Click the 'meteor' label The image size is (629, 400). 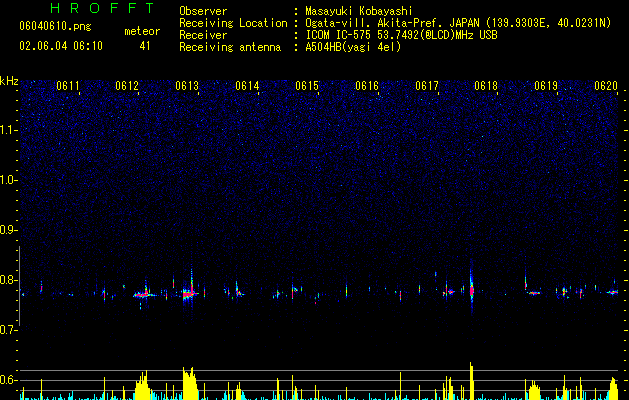142,31
